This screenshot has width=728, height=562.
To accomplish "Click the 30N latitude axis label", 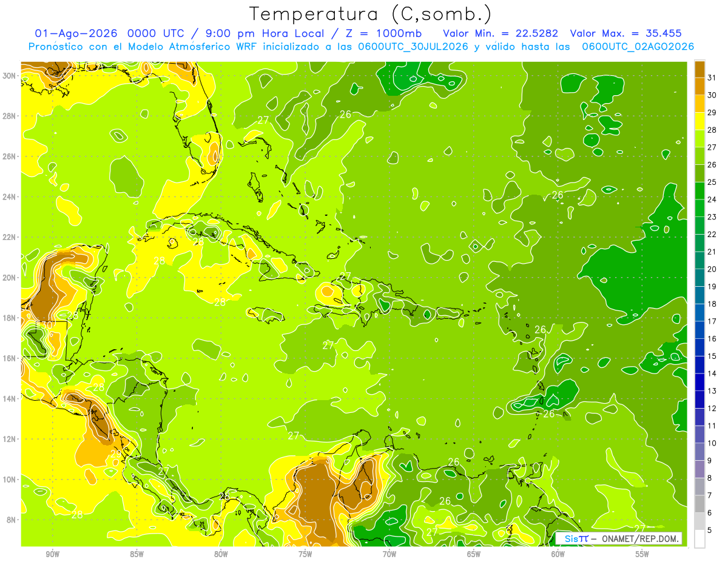I will (10, 75).
